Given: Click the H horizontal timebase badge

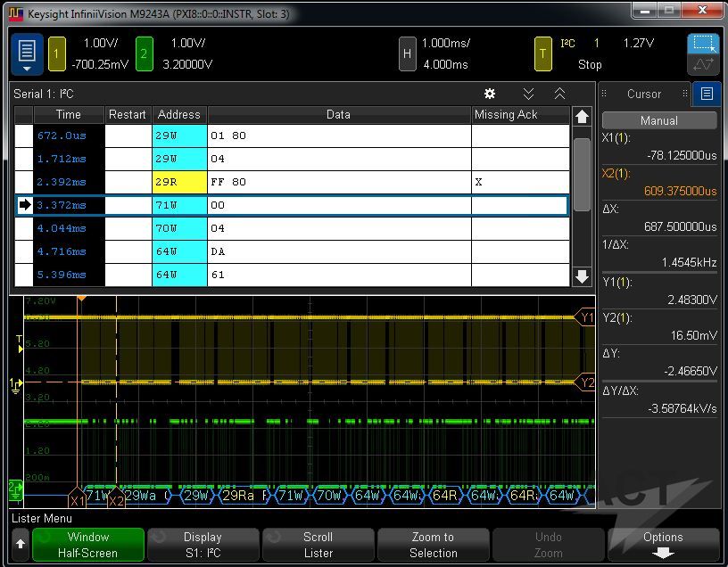Looking at the screenshot, I should [407, 53].
